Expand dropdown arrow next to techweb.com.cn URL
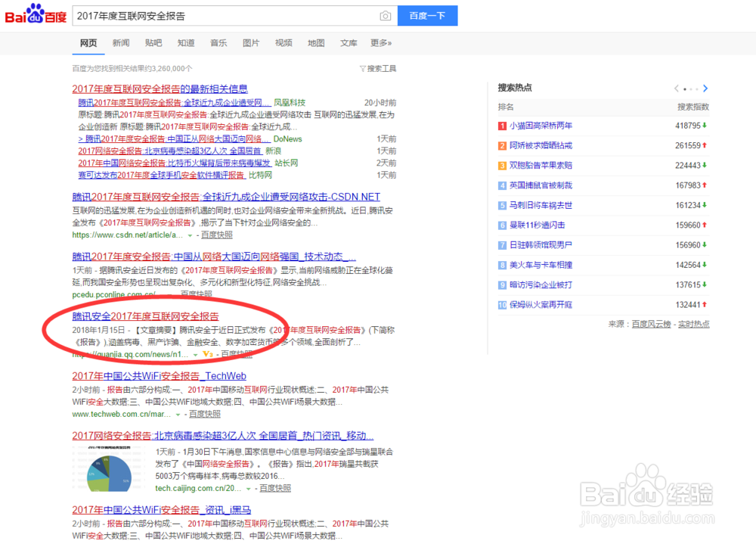The width and height of the screenshot is (756, 544). coord(178,415)
